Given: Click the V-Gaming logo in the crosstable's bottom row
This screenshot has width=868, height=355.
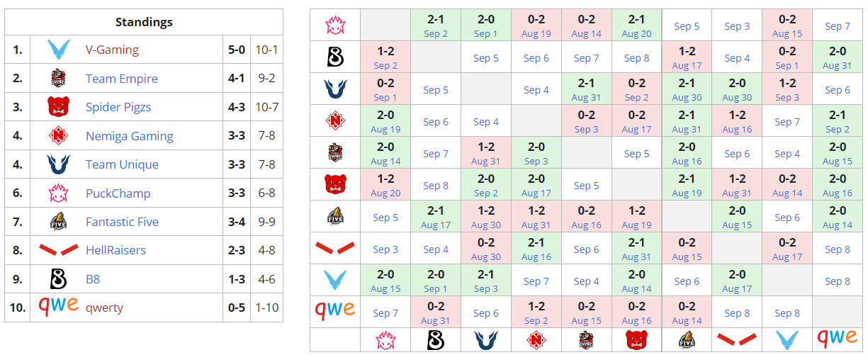Looking at the screenshot, I should [787, 340].
